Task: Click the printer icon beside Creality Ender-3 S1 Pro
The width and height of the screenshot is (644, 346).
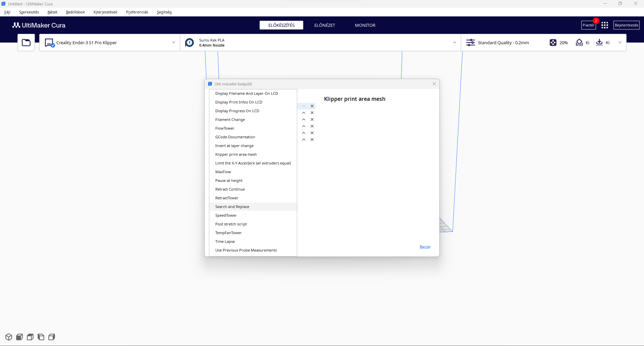Action: click(x=50, y=43)
